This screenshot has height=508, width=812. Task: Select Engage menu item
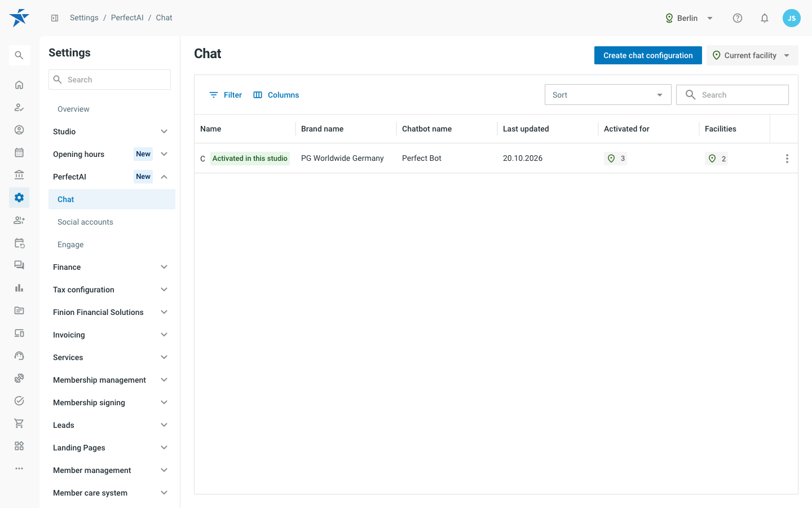tap(112, 244)
